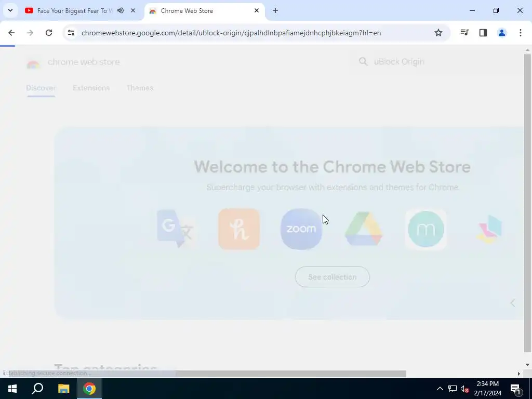Open Chrome's three-dot menu

521,33
